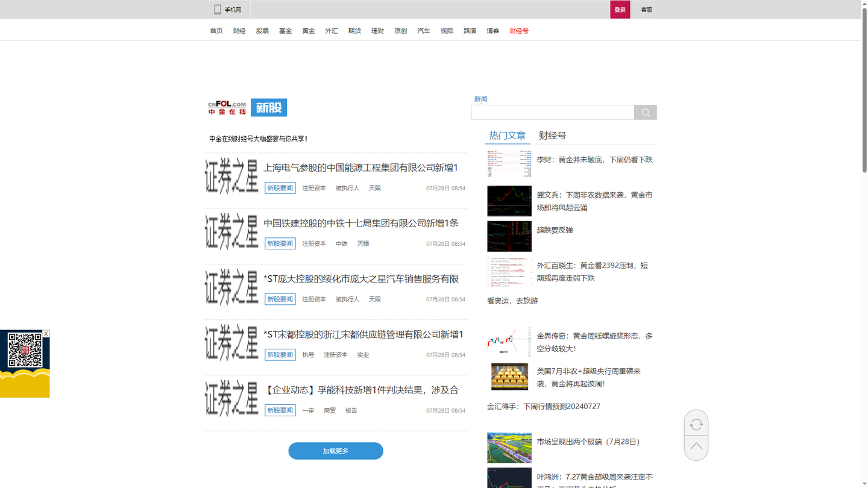
Task: Open the 新闻 search type selector
Action: (480, 99)
